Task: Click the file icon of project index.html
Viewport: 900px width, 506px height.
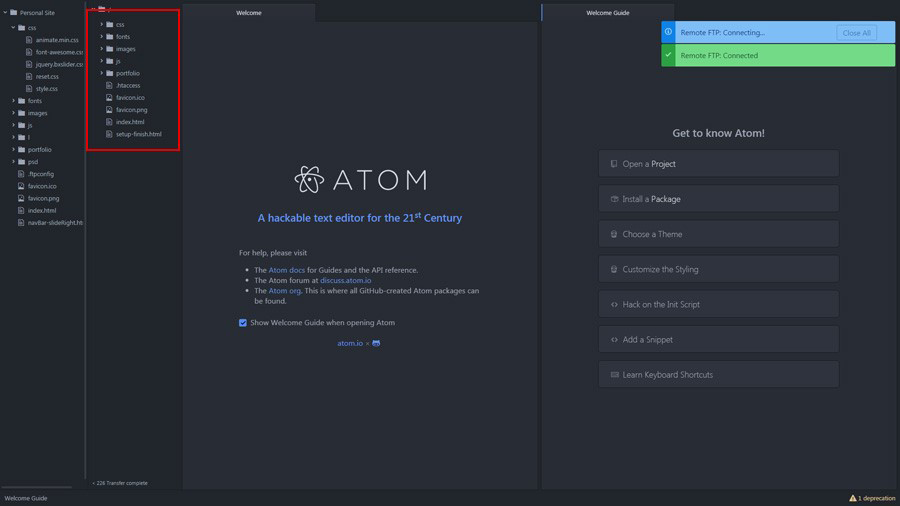Action: 21,211
